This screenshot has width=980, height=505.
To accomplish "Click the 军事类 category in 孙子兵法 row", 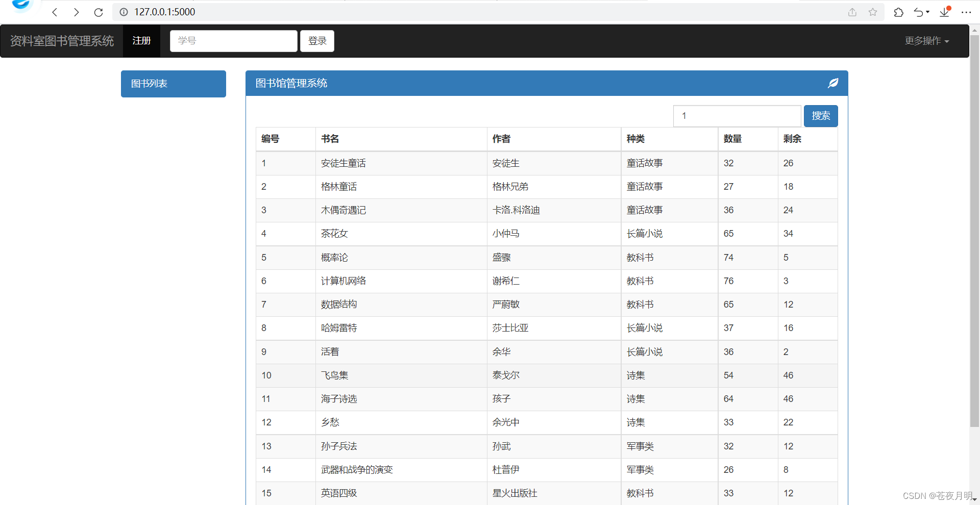I will [640, 446].
